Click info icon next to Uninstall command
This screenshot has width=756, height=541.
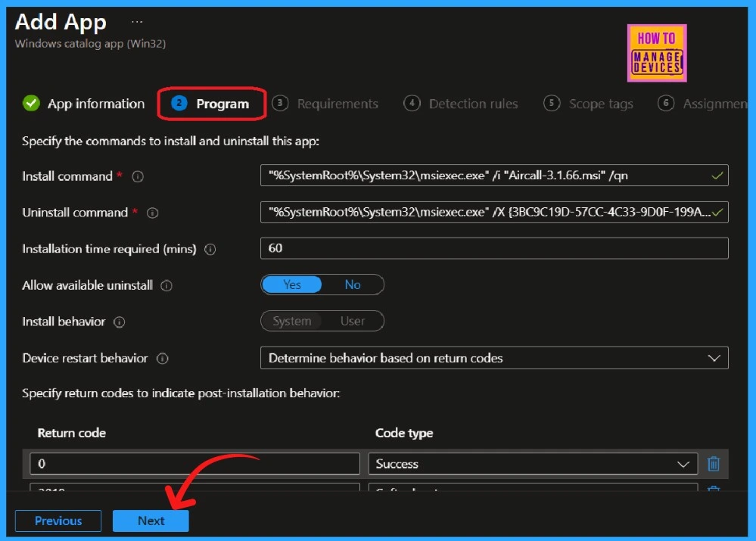click(152, 213)
